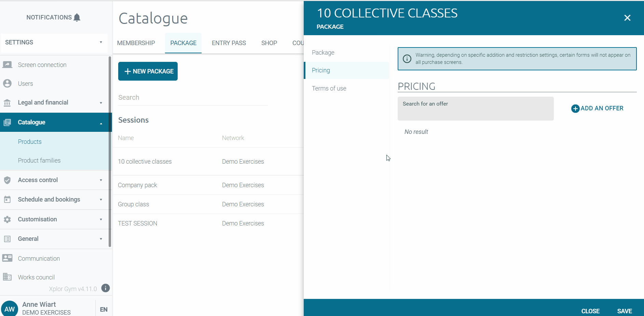The height and width of the screenshot is (316, 644).
Task: Switch to the Membership tab
Action: pyautogui.click(x=136, y=43)
